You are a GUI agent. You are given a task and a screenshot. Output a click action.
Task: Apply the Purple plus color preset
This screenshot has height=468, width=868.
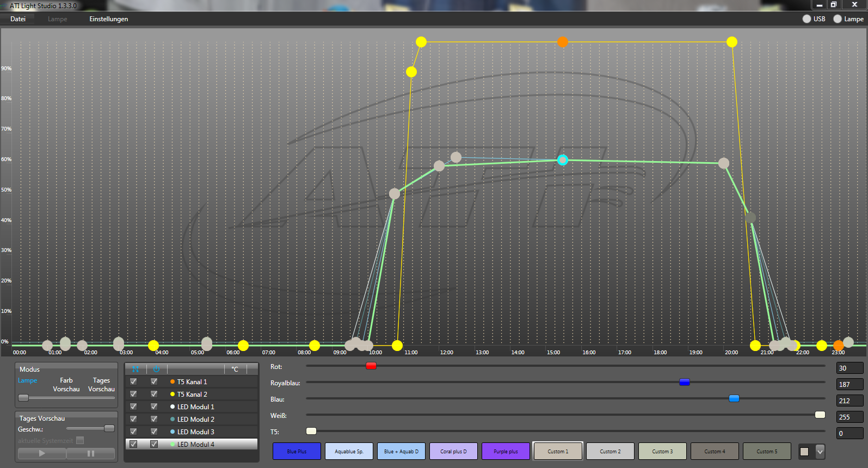pyautogui.click(x=506, y=451)
